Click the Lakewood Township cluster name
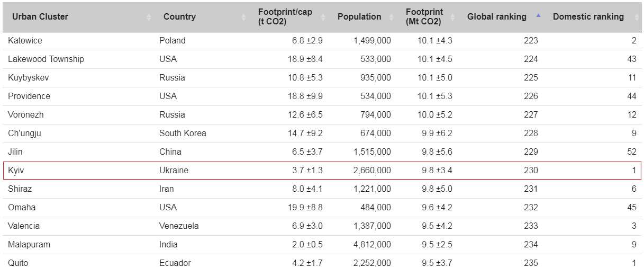644x276 pixels. [46, 59]
